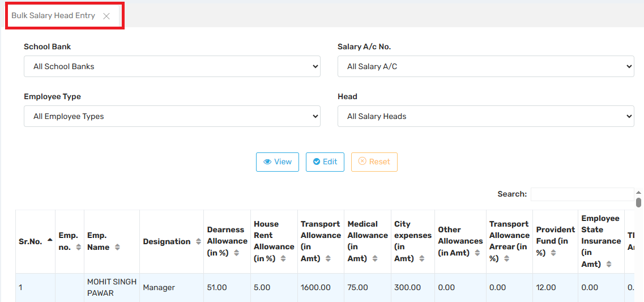This screenshot has width=644, height=302.
Task: Sort table by Sr.No. arrow icon
Action: point(50,240)
